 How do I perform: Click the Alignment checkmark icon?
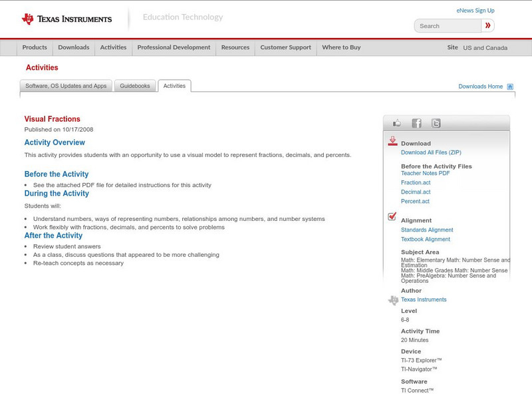tap(392, 217)
